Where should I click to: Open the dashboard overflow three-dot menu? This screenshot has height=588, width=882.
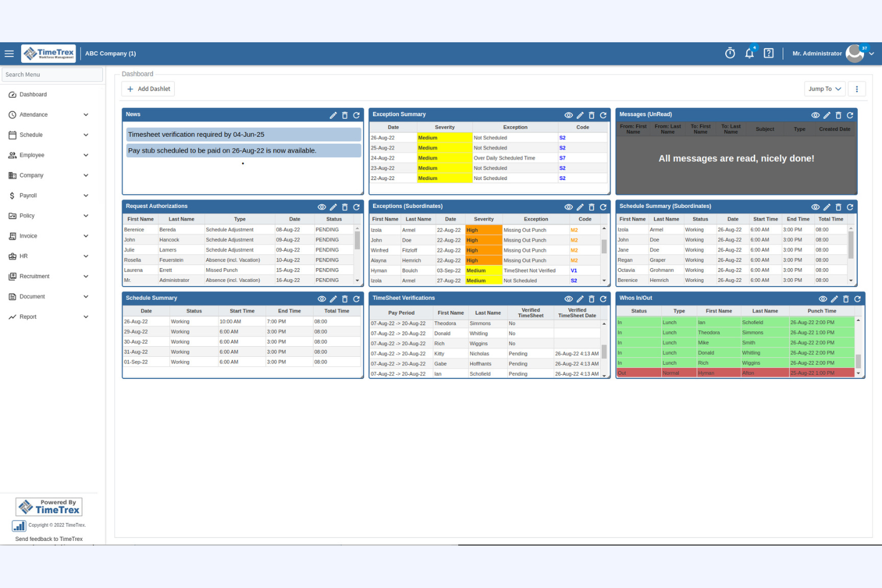(x=856, y=88)
